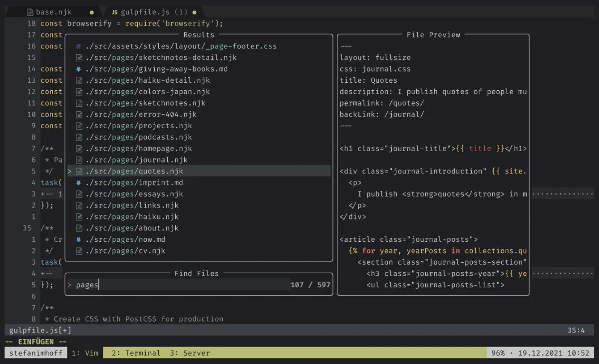Click the markdown icon next to imprint.md
The height and width of the screenshot is (364, 599).
tap(78, 183)
